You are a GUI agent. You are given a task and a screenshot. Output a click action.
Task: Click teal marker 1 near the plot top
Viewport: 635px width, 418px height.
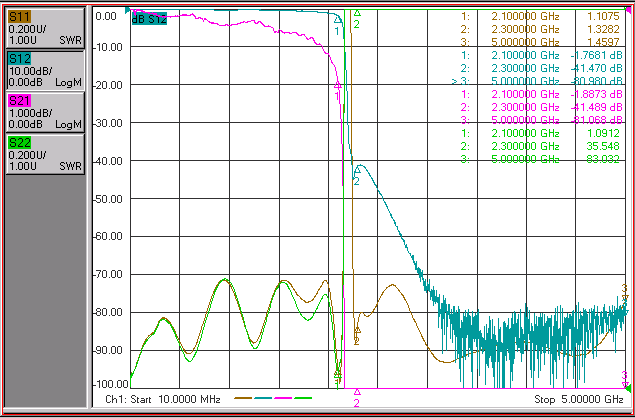coord(337,25)
